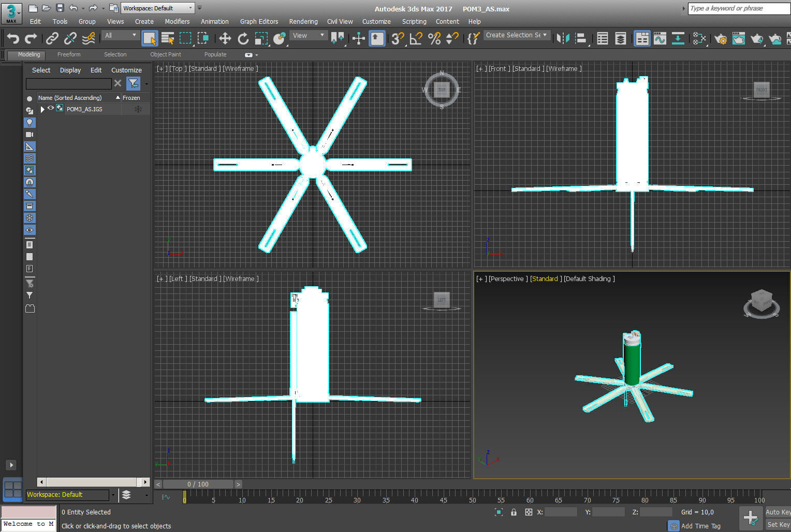Activate the Select and Uniform Scale tool
The height and width of the screenshot is (532, 791).
(x=261, y=38)
